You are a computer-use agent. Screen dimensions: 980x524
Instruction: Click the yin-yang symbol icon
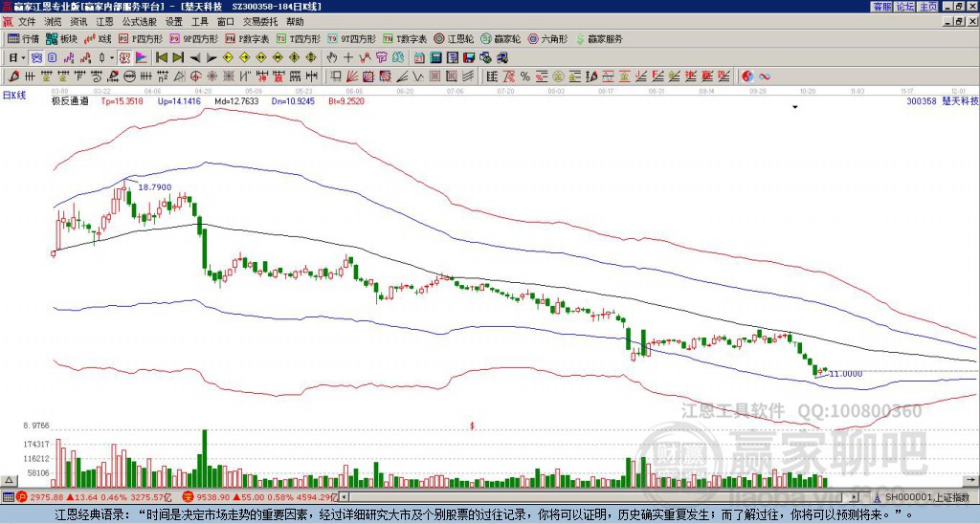pos(747,76)
